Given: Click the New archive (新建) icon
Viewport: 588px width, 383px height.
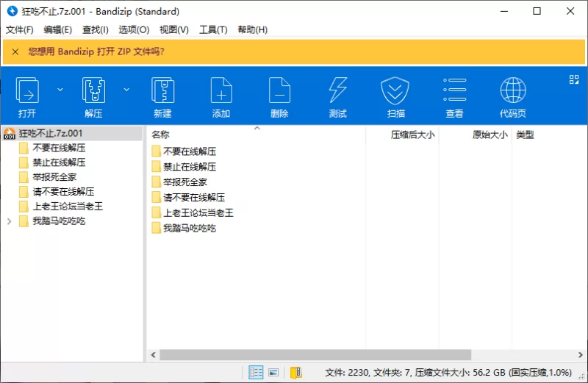Looking at the screenshot, I should [x=162, y=90].
